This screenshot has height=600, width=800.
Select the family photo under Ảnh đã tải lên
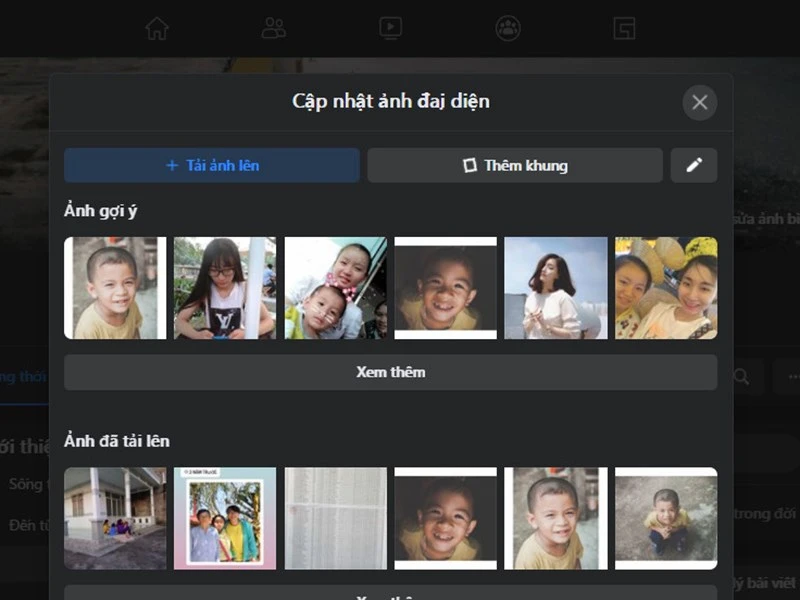coord(224,518)
